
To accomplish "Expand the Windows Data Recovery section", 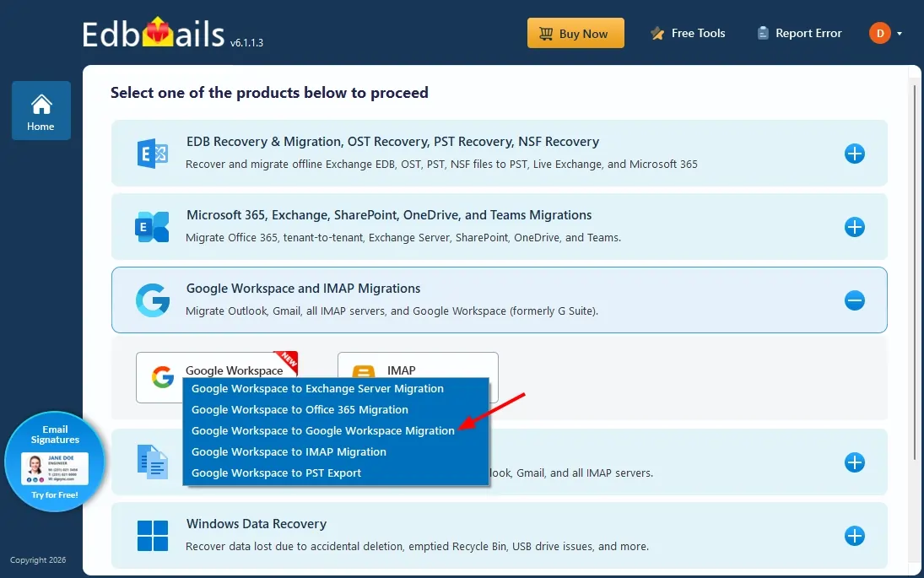I will (855, 536).
